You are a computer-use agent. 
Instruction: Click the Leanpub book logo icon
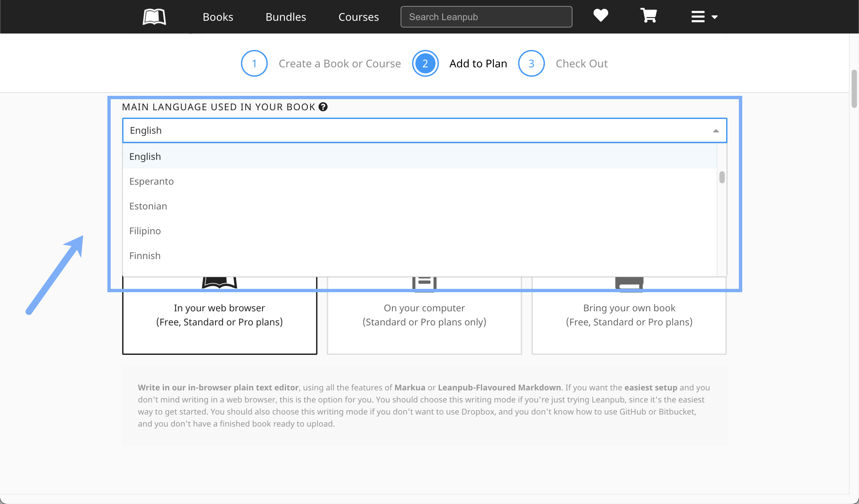[x=154, y=17]
